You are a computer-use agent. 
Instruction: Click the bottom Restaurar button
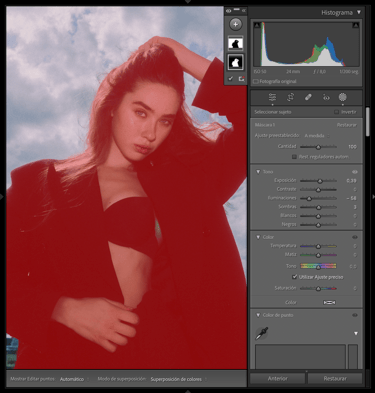335,378
